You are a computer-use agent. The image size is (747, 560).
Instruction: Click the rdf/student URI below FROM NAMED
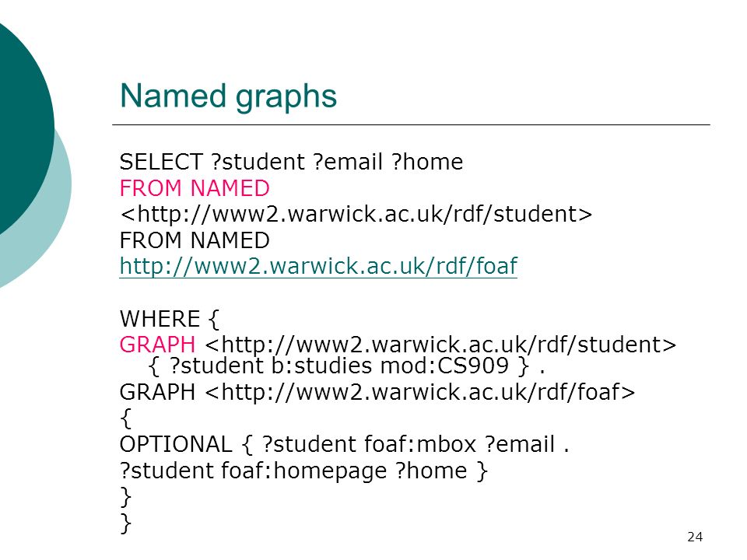coord(356,214)
